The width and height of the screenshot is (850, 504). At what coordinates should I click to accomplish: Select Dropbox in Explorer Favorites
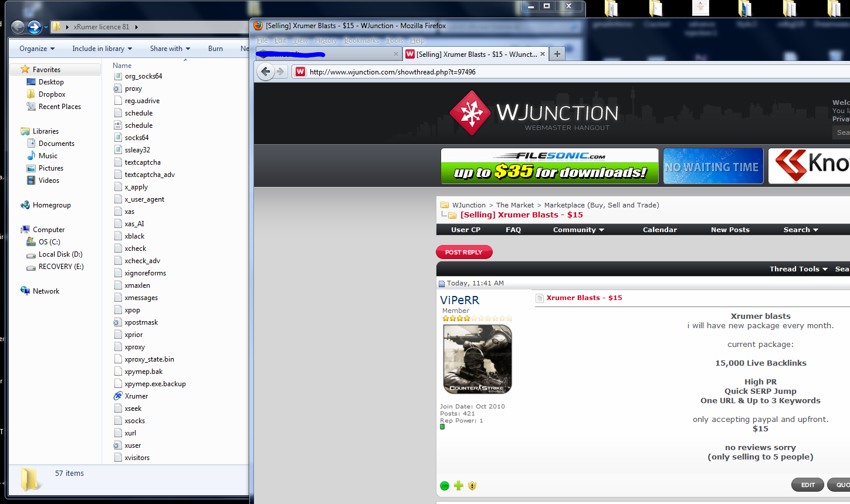coord(52,94)
